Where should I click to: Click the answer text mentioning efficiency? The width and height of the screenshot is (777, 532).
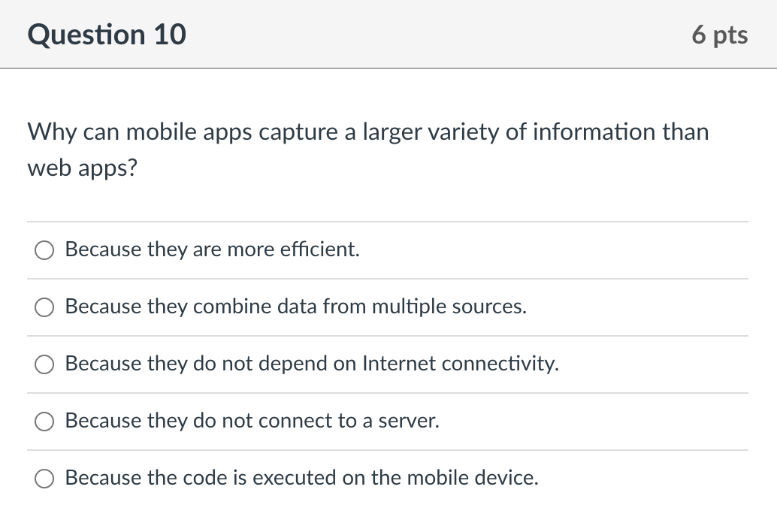212,249
